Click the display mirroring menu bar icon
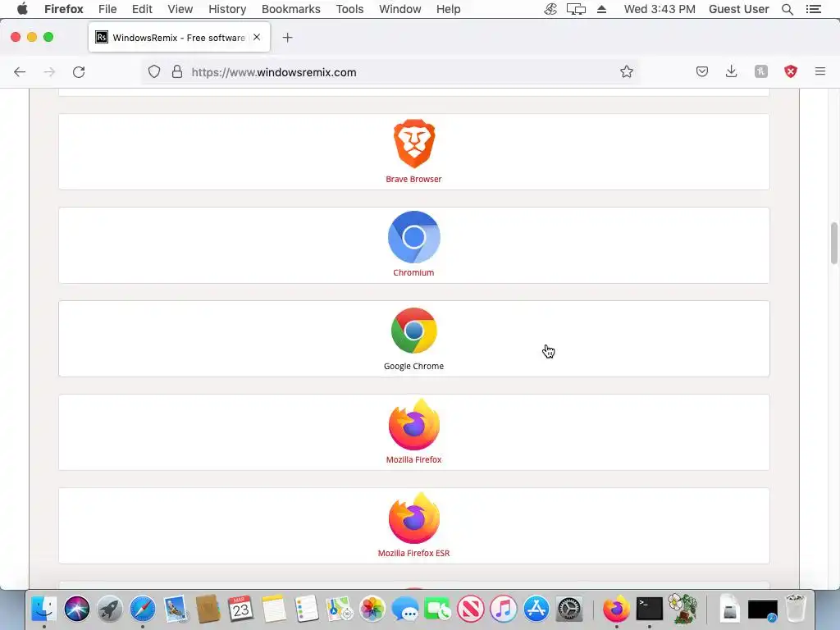The width and height of the screenshot is (840, 630). [576, 9]
